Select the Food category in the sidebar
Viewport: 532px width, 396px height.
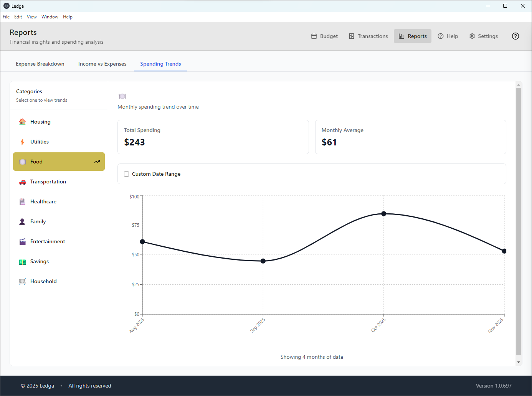click(x=59, y=162)
